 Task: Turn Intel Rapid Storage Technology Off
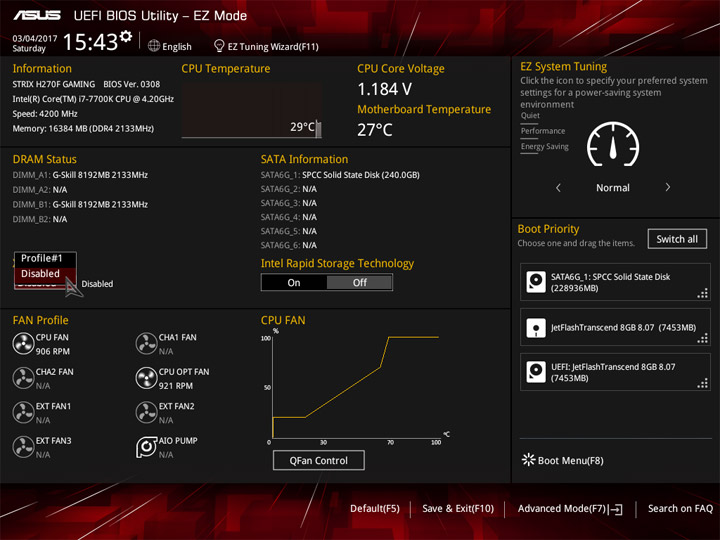click(360, 283)
